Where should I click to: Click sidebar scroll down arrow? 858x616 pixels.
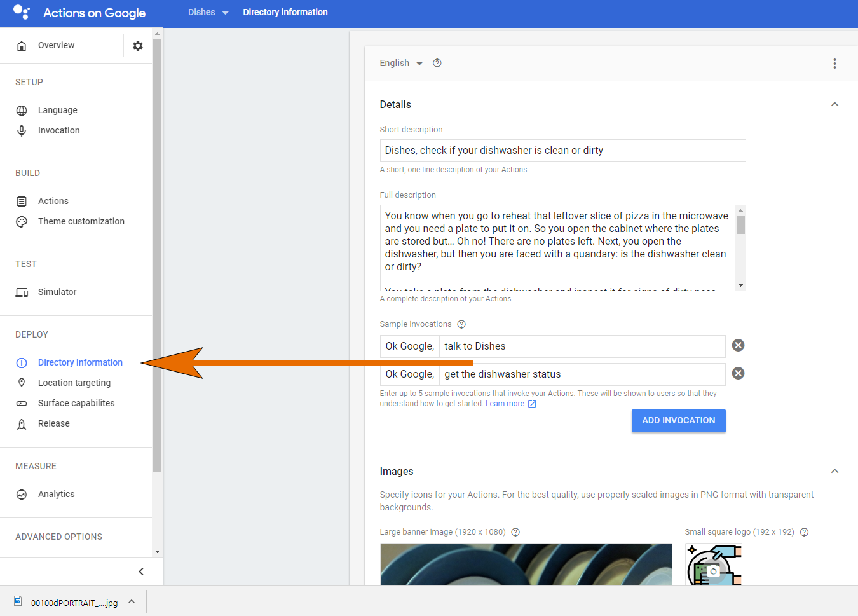pos(157,552)
